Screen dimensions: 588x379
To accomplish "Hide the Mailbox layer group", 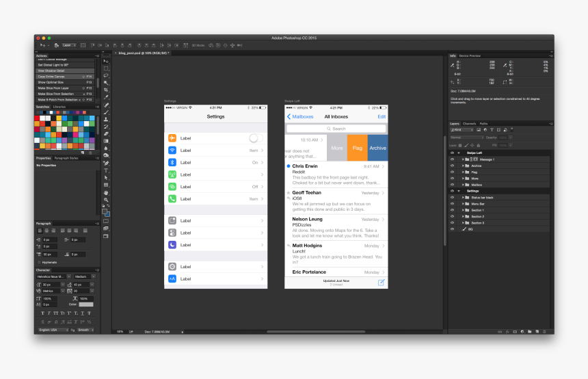I will coord(452,185).
